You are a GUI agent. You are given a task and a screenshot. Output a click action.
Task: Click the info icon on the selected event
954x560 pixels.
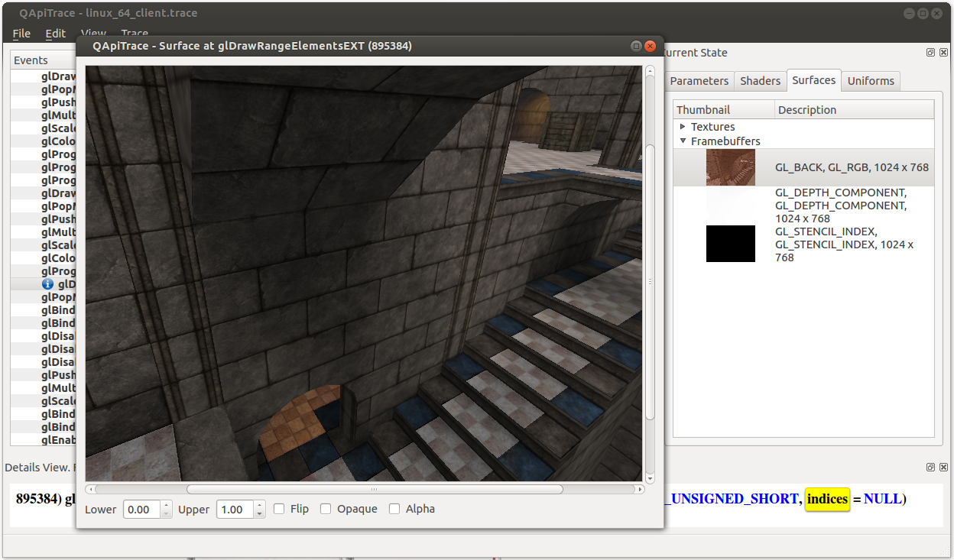tap(48, 284)
